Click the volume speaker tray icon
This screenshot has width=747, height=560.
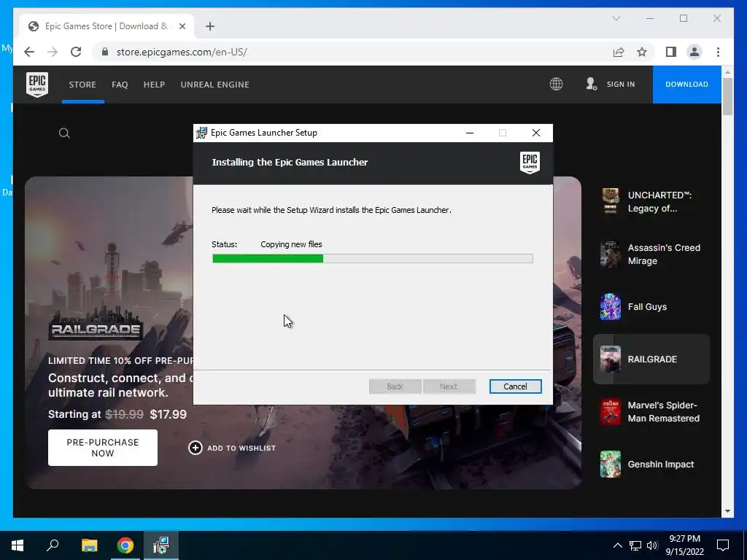[652, 545]
